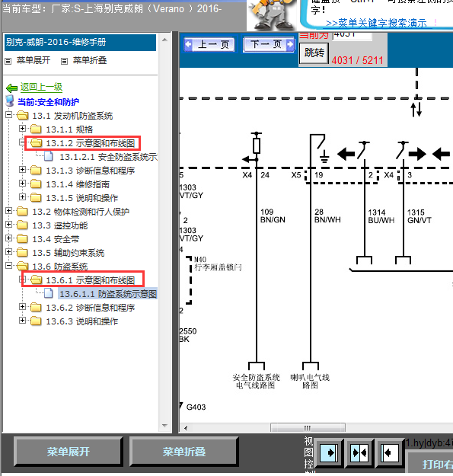Click view control left-arrow-to-bar icon
453x476 pixels.
click(x=389, y=453)
